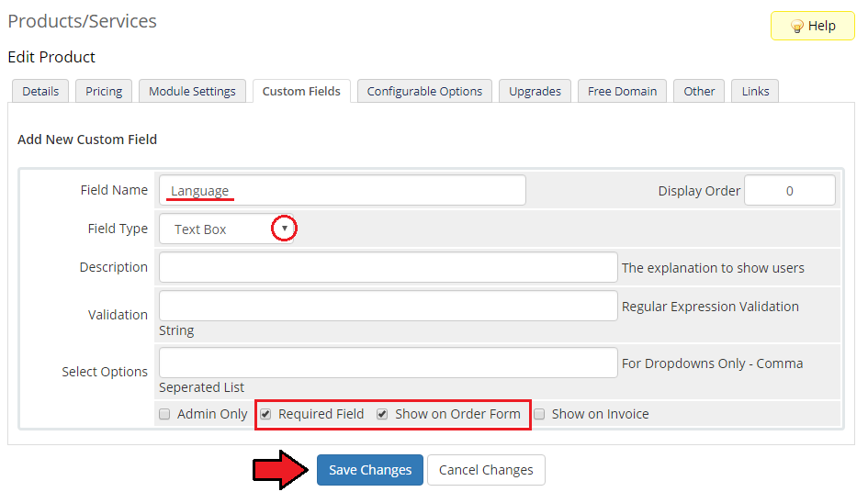
Task: Enable the Show on Invoice checkbox
Action: (539, 414)
